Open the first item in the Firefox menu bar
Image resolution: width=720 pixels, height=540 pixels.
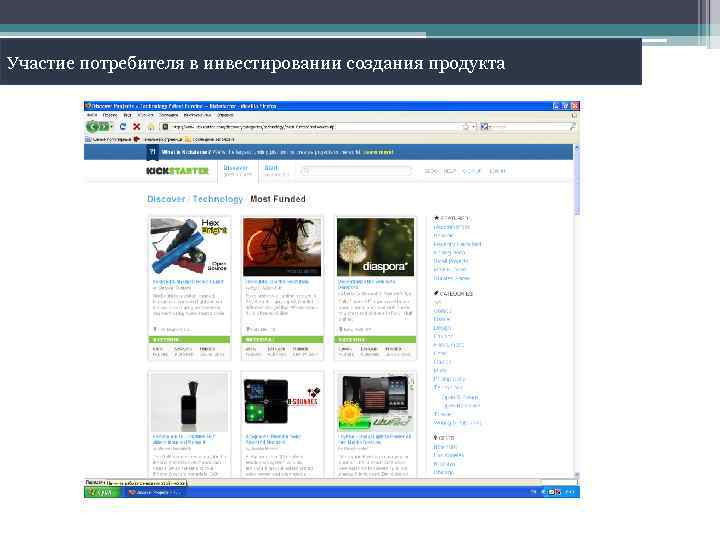click(92, 115)
